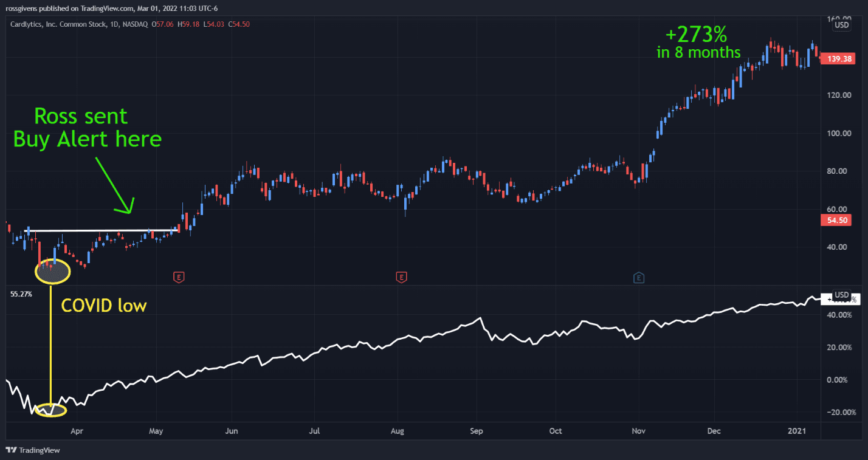This screenshot has height=460, width=868.
Task: Select the earnings badge near the August label
Action: tap(402, 277)
